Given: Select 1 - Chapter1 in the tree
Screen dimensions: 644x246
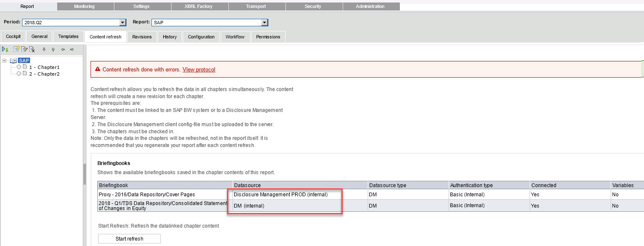Looking at the screenshot, I should coord(44,67).
